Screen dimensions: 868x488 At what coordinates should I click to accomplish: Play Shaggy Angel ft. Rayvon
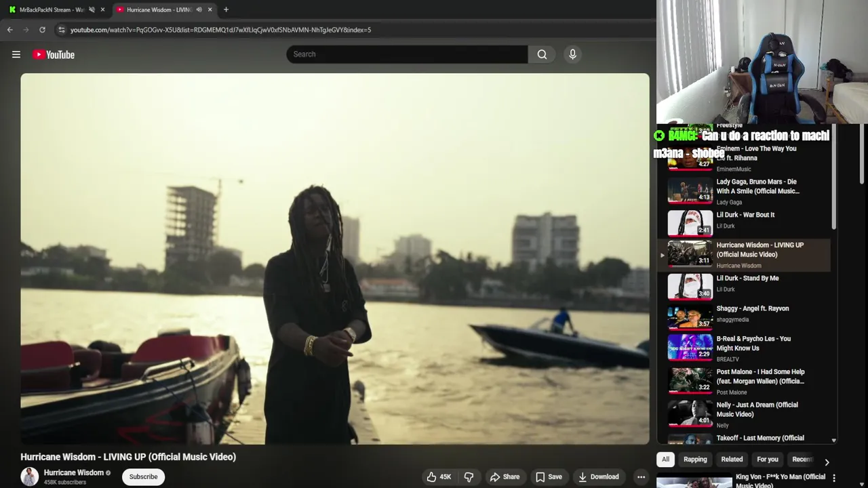tap(753, 308)
